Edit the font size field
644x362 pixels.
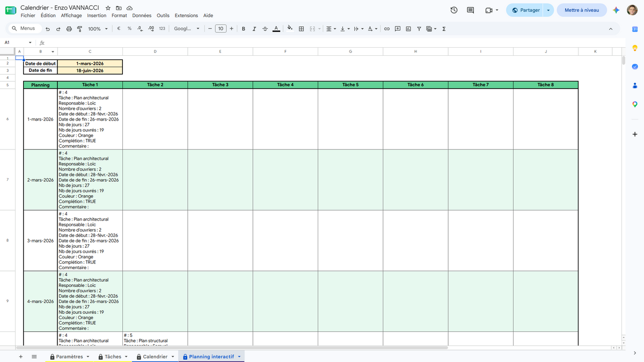(x=221, y=28)
